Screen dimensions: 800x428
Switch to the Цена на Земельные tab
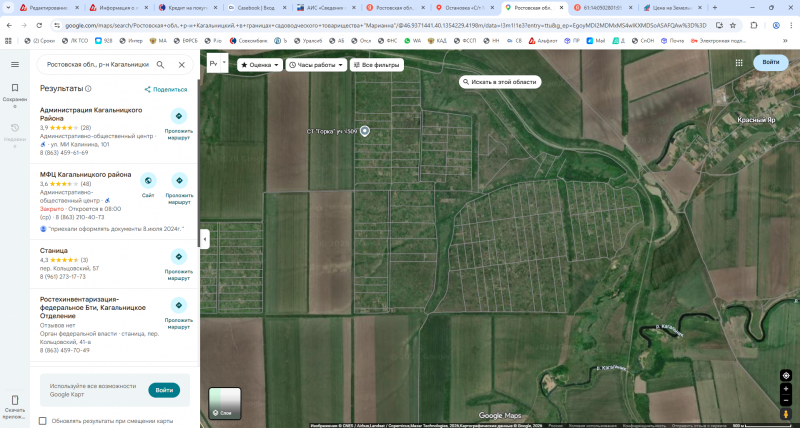[672, 8]
